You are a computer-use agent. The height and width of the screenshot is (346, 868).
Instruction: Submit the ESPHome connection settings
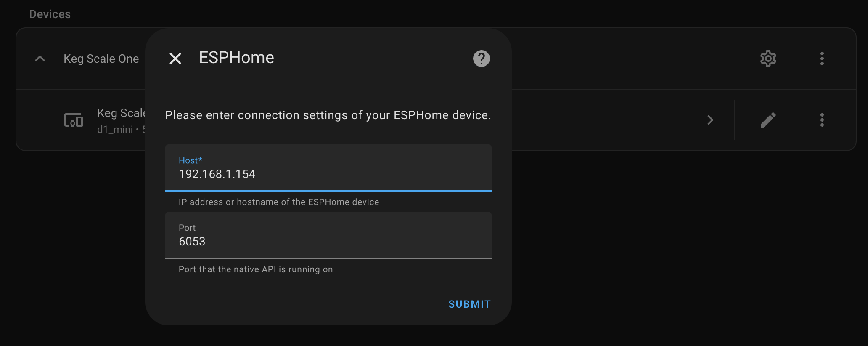pos(470,304)
